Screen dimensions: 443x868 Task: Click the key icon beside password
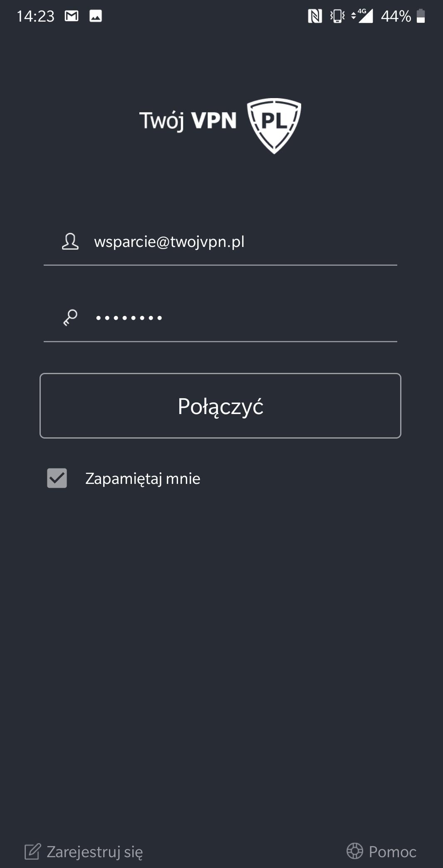click(70, 318)
